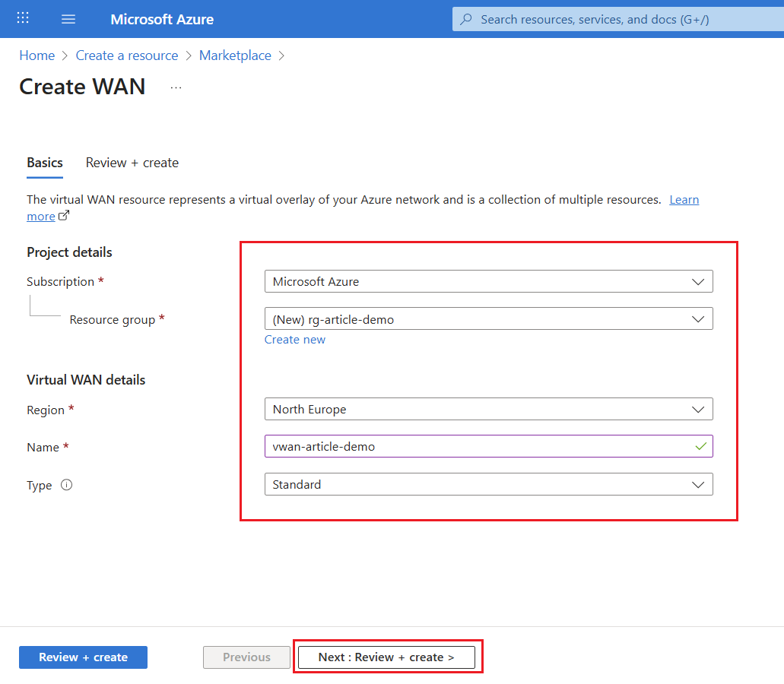Click the Create new resource group link
The height and width of the screenshot is (684, 784).
(295, 340)
